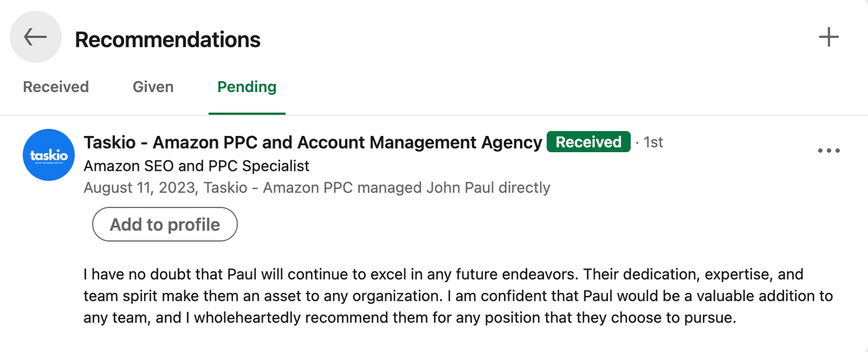The image size is (868, 352).
Task: Click "Taskio - Amazon PPC" in the date line
Action: [278, 188]
